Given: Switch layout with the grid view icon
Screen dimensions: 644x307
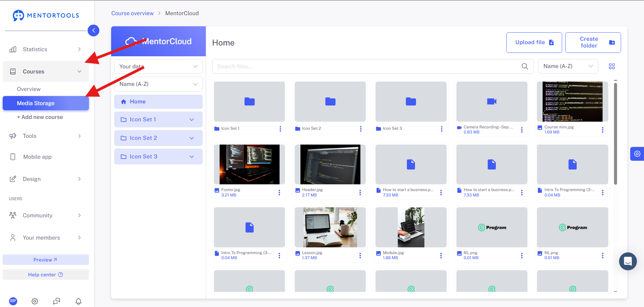Looking at the screenshot, I should (612, 66).
